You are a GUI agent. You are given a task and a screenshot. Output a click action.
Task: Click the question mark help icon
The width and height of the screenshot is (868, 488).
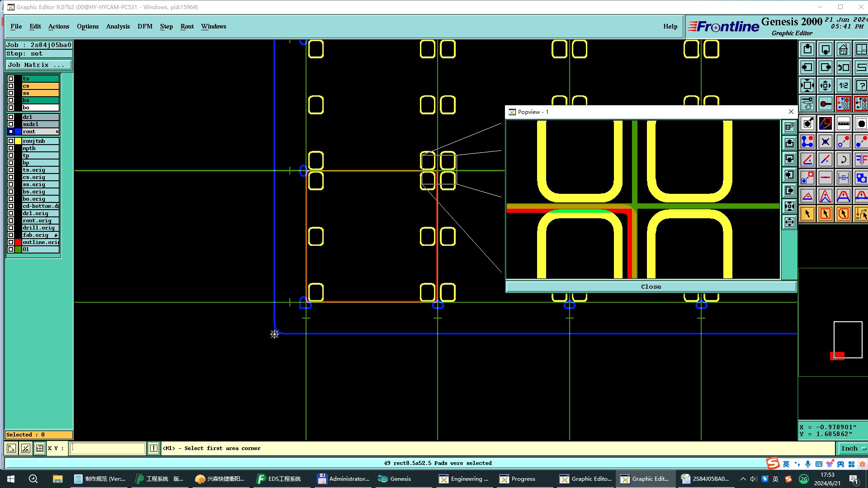coord(861,85)
